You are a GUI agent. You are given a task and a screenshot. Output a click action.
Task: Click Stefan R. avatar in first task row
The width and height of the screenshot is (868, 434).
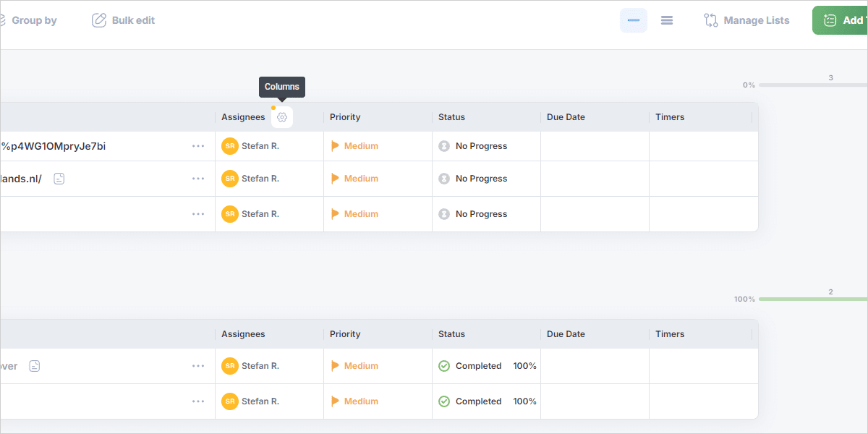pos(230,146)
